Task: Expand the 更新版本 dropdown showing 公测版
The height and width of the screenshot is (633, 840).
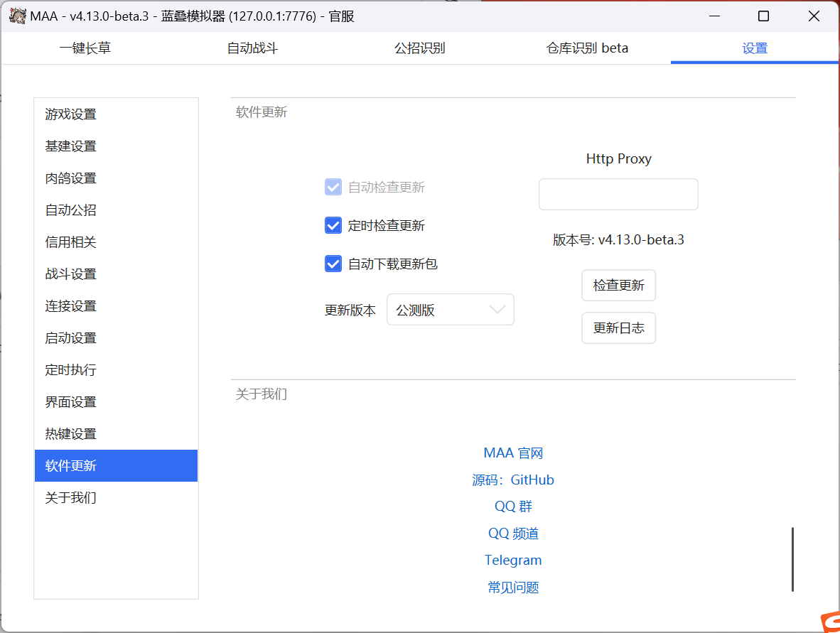Action: 450,309
